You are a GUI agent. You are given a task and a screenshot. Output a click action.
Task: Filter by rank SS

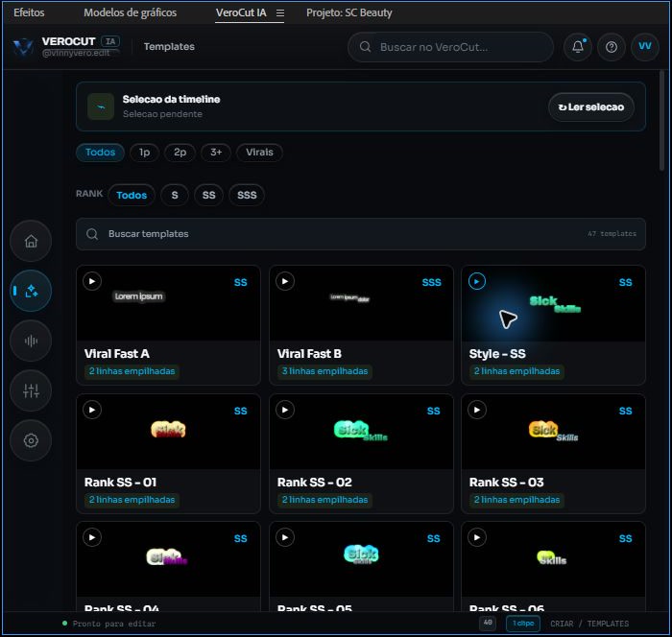click(x=208, y=196)
